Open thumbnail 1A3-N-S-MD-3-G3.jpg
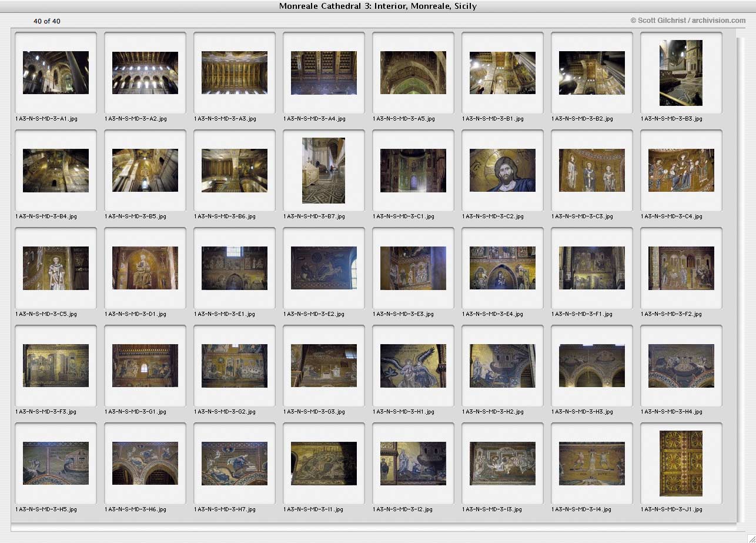Screen dimensions: 756x543 pyautogui.click(x=324, y=365)
